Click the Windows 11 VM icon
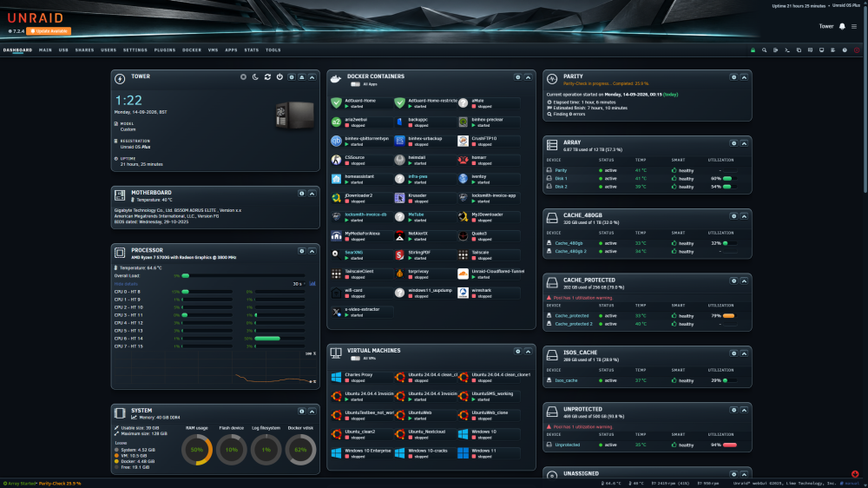This screenshot has width=868, height=488. [463, 453]
